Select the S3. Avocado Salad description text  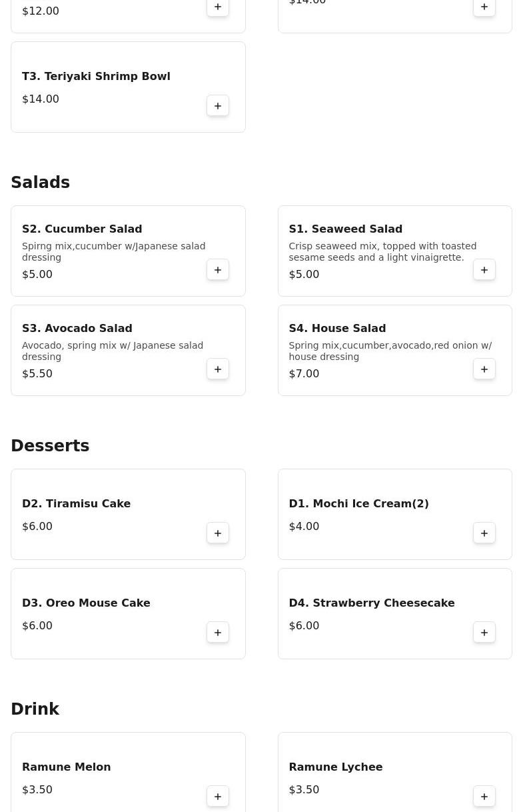[x=113, y=351]
